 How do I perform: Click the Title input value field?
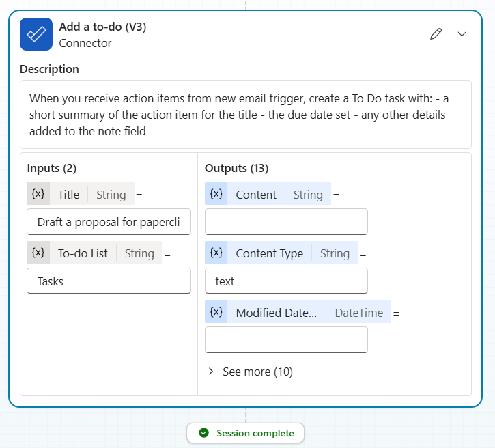(109, 222)
